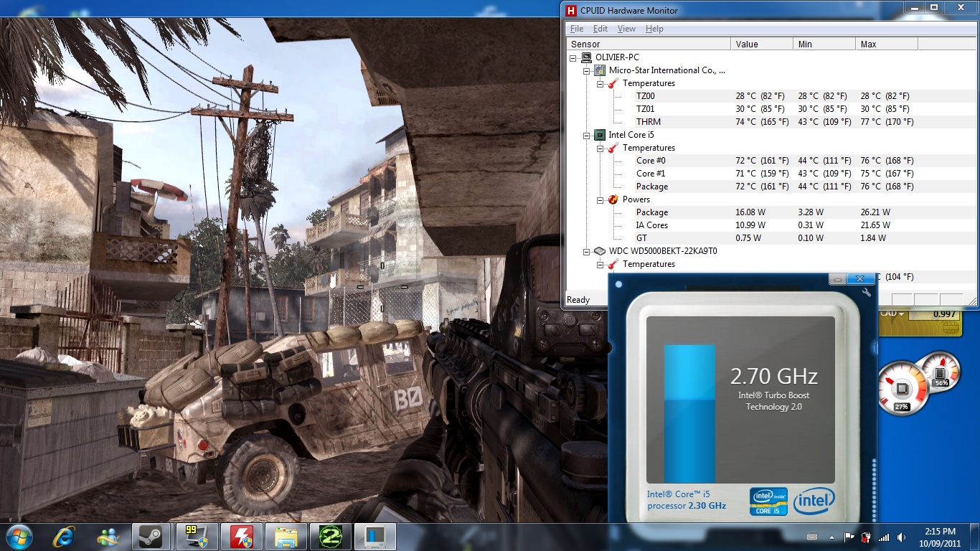Open the Turbo Boost monitor taskbar icon
Screen dimensions: 980x551
coord(374,537)
